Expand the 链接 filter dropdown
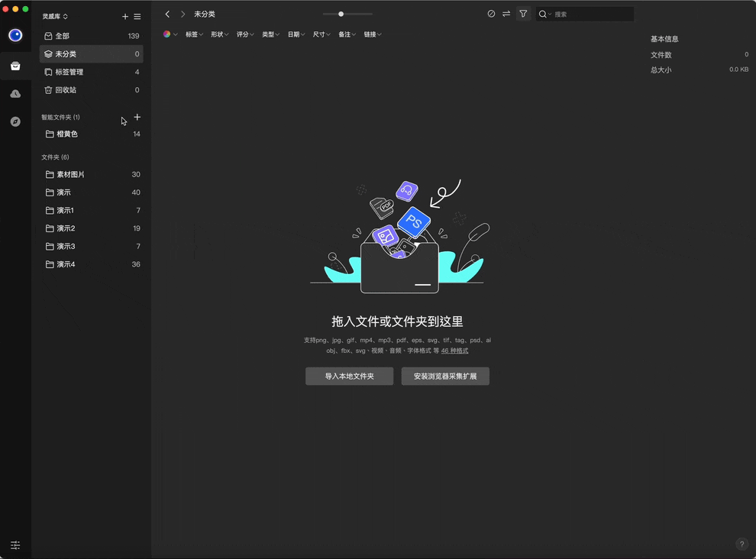 point(372,34)
